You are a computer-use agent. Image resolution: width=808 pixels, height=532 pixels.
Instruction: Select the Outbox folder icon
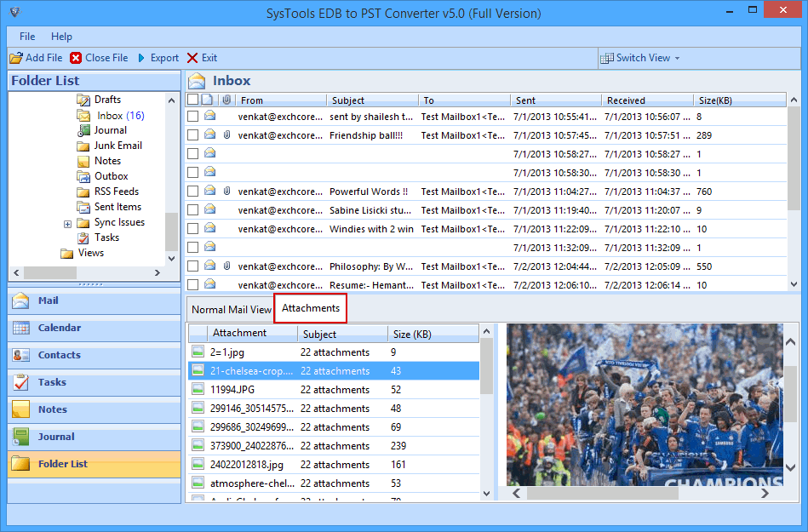pyautogui.click(x=83, y=176)
